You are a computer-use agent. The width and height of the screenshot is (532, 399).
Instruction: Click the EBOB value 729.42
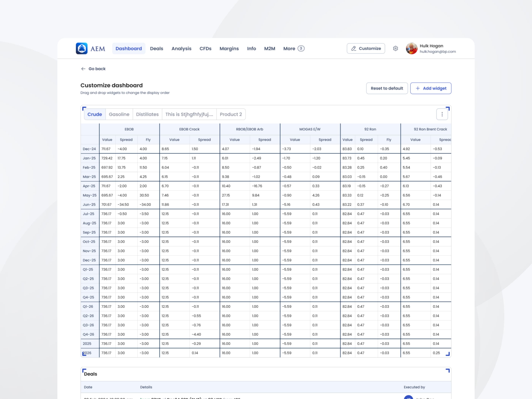coord(107,158)
